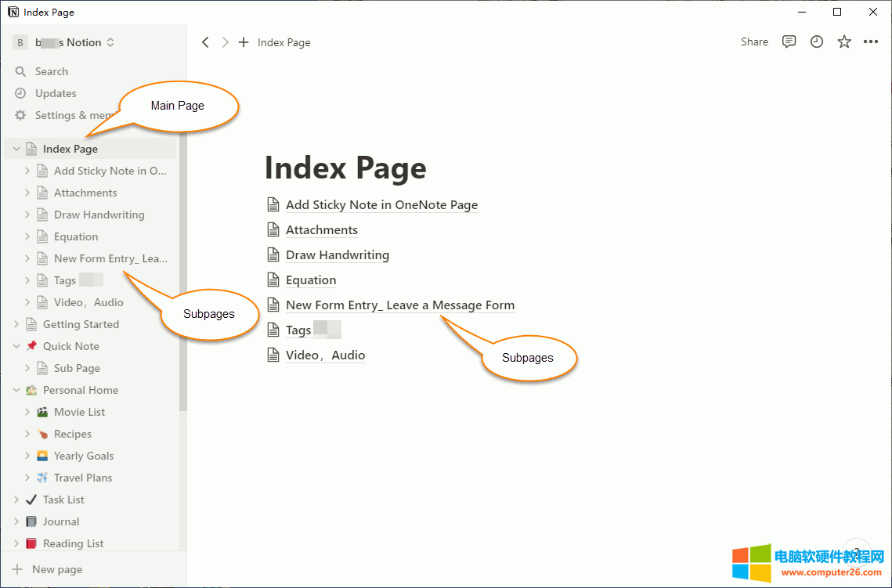Open the three-dot page options menu
This screenshot has width=892, height=588.
coord(871,42)
